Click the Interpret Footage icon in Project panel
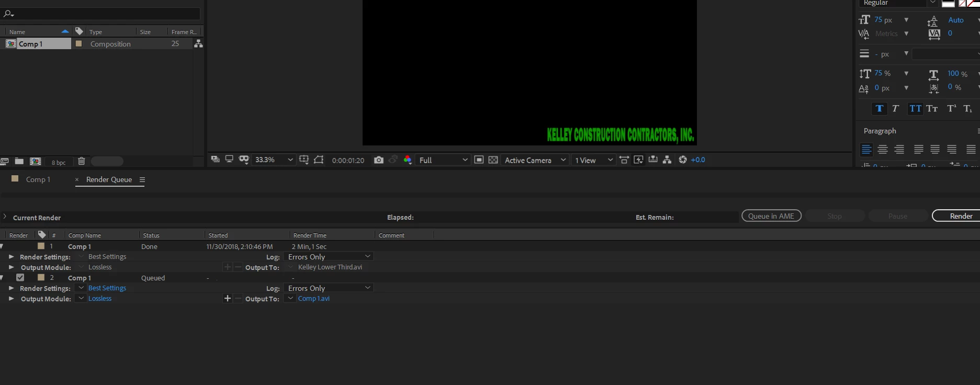 point(5,161)
